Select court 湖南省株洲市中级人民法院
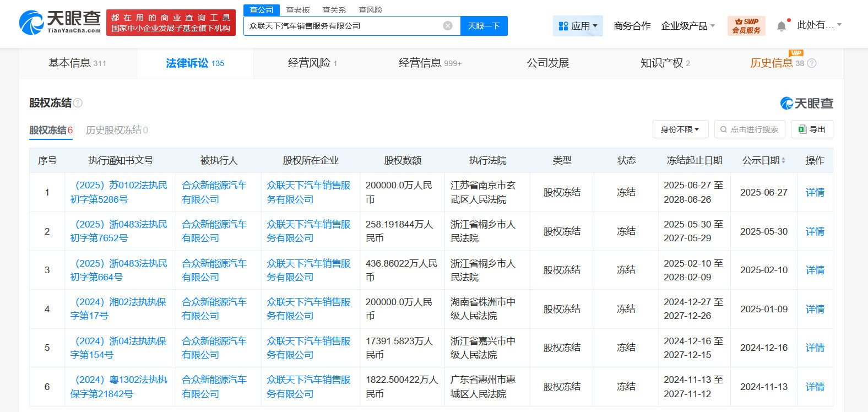 coord(483,309)
